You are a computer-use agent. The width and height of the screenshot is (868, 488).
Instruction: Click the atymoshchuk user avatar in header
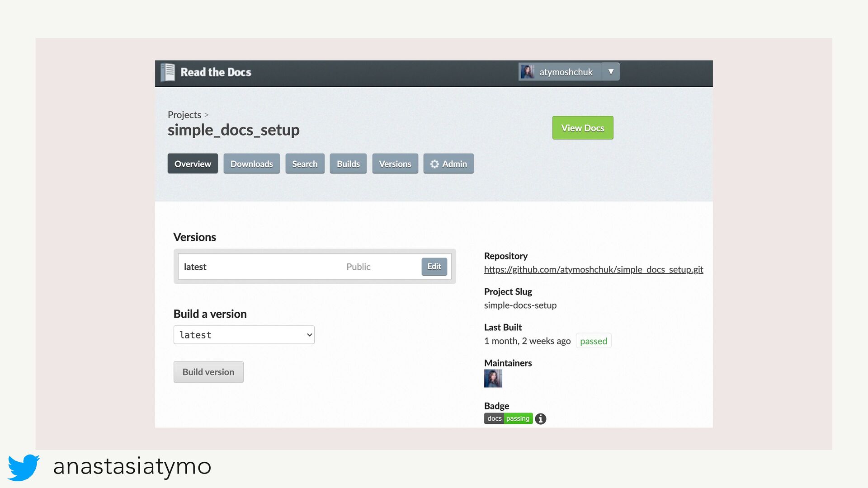point(527,72)
